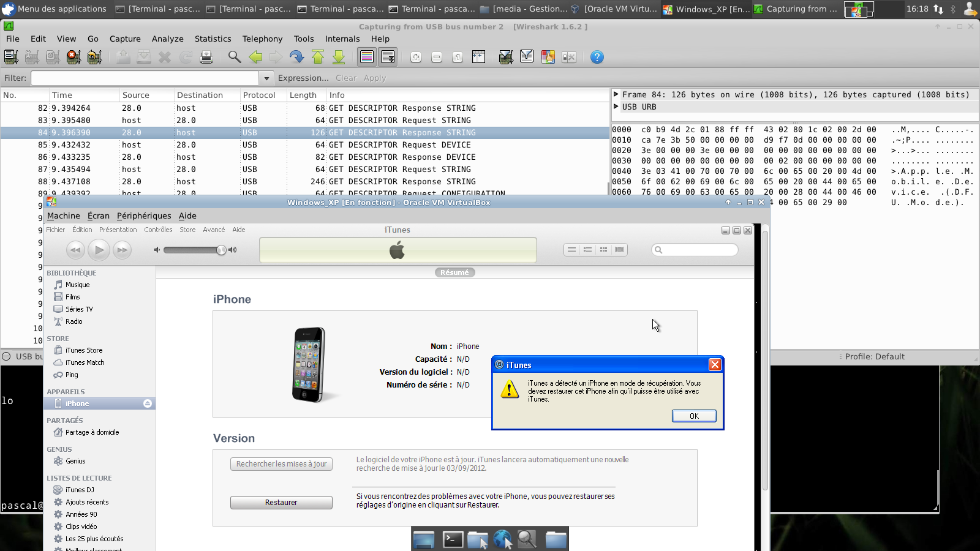The height and width of the screenshot is (551, 980).
Task: Click iTunes next track button
Action: tap(123, 250)
